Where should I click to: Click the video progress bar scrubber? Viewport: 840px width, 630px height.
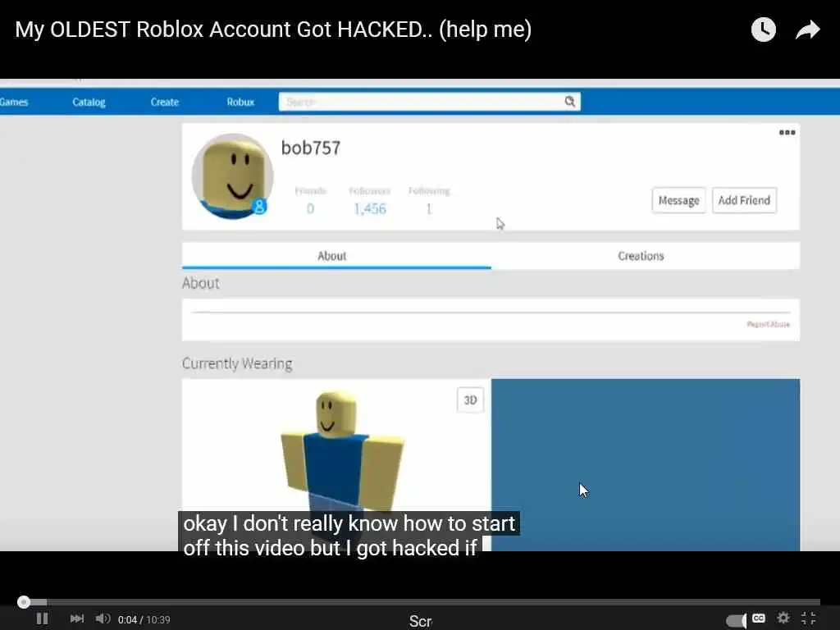(x=24, y=602)
